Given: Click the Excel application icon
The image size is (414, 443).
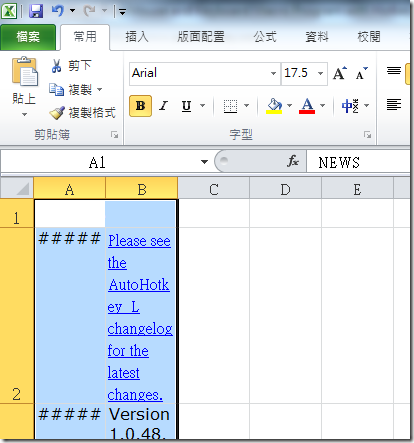Looking at the screenshot, I should pyautogui.click(x=9, y=11).
